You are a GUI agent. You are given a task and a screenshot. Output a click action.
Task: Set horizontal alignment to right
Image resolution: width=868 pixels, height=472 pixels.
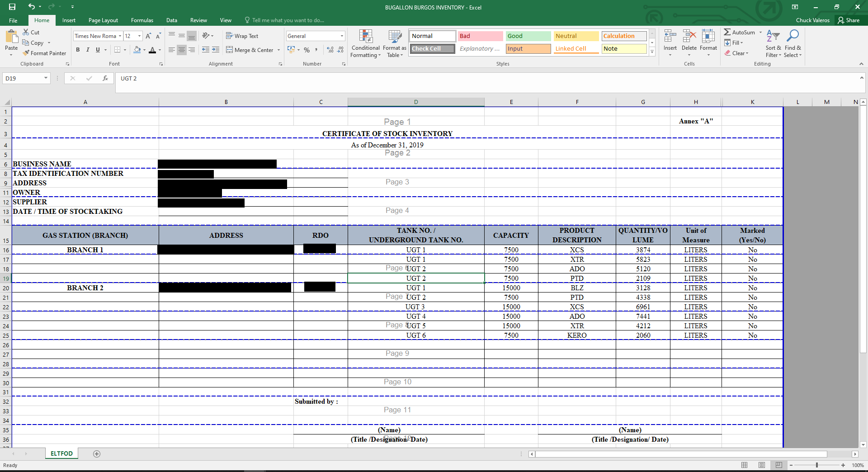coord(192,50)
